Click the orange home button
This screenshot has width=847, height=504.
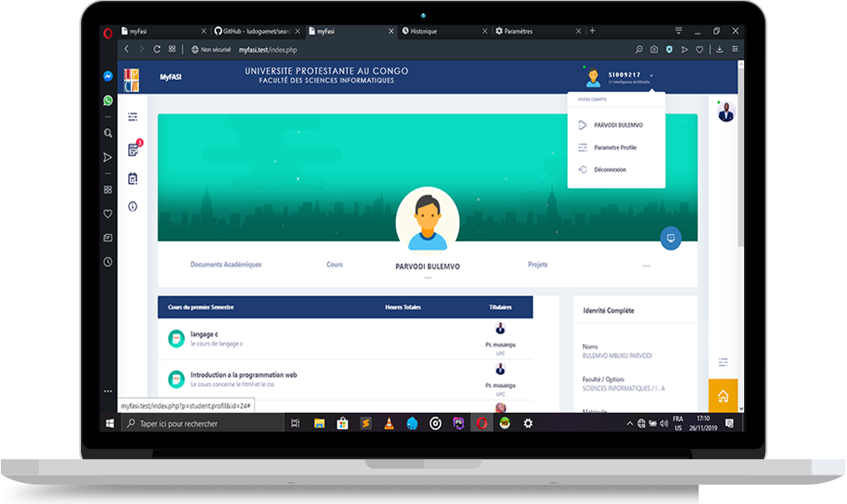[722, 395]
